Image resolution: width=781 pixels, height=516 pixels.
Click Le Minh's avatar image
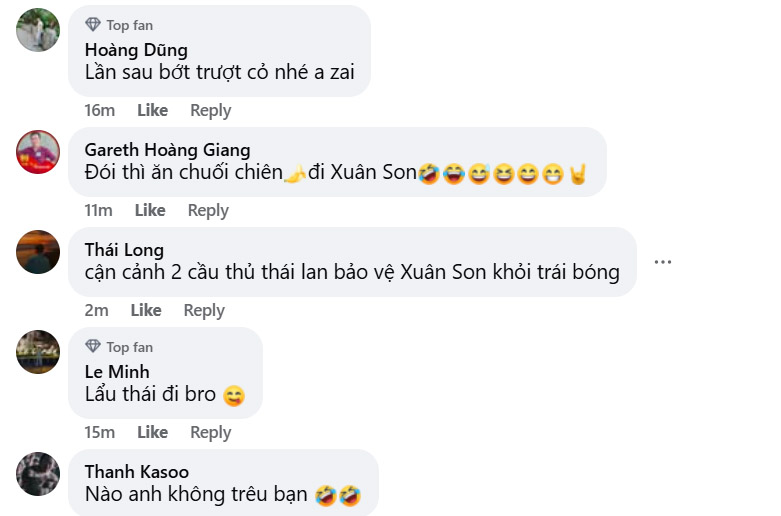click(x=38, y=352)
